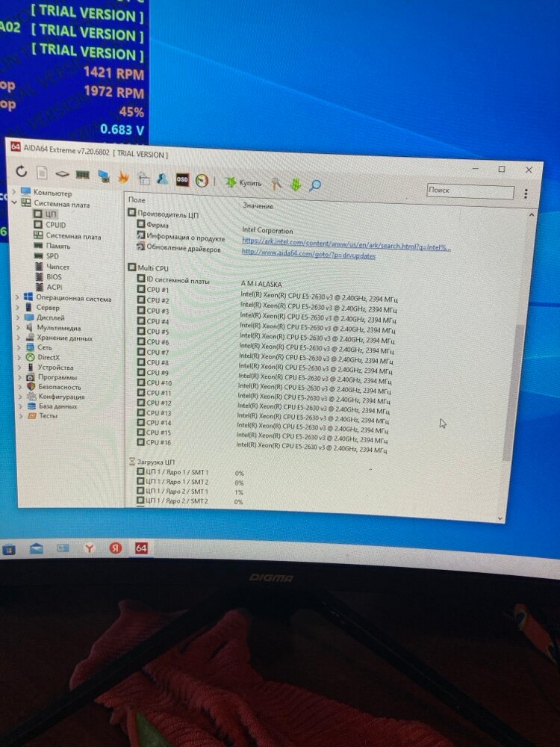Open the three-dot menu beside search
The height and width of the screenshot is (747, 560).
(526, 193)
